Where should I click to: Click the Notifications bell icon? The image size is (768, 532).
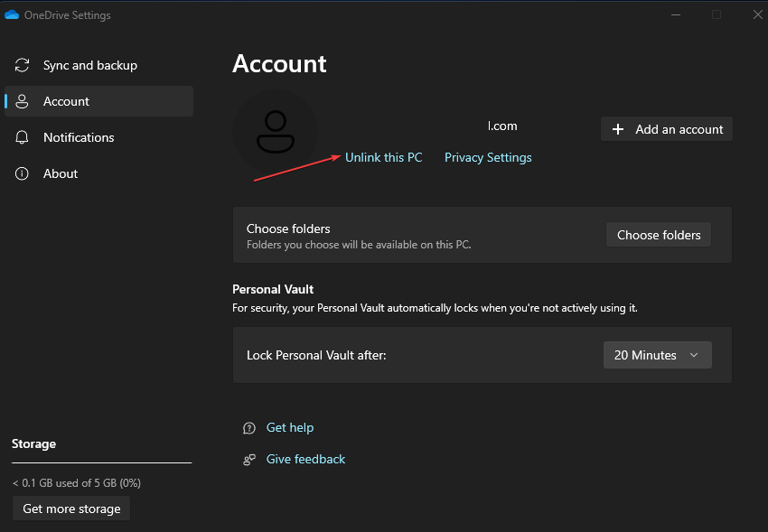pyautogui.click(x=22, y=137)
